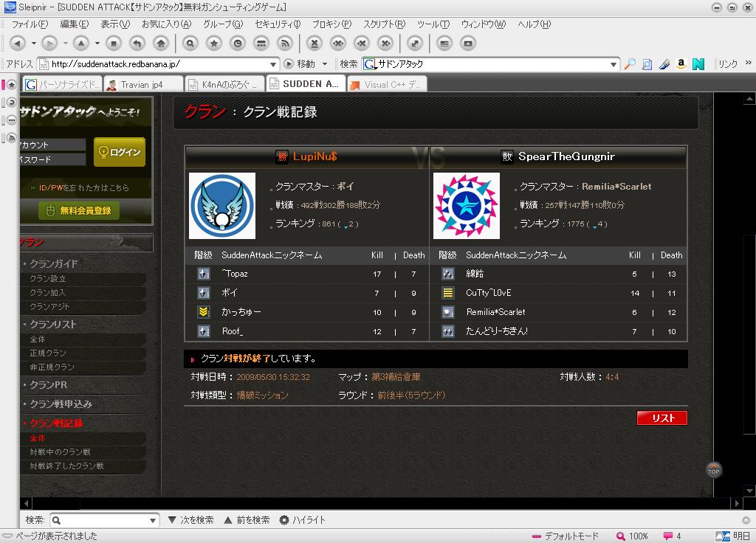Click player name ^Topaz
The width and height of the screenshot is (756, 543).
(235, 274)
